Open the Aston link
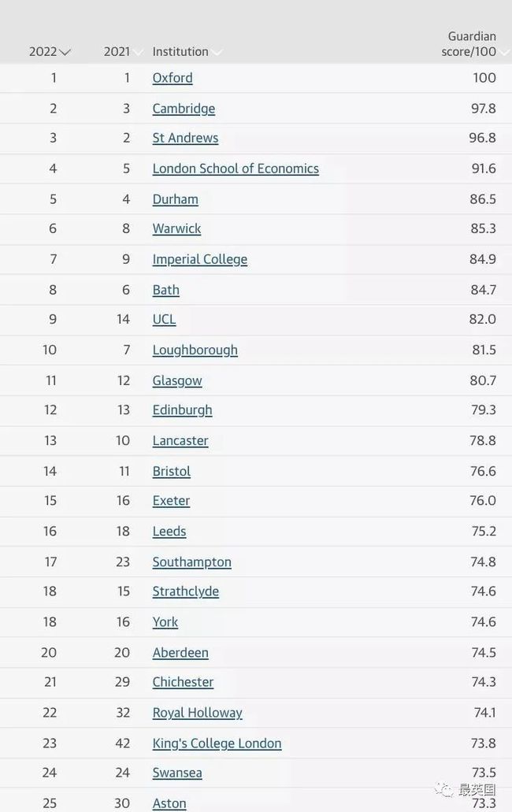This screenshot has width=512, height=812. pyautogui.click(x=169, y=803)
